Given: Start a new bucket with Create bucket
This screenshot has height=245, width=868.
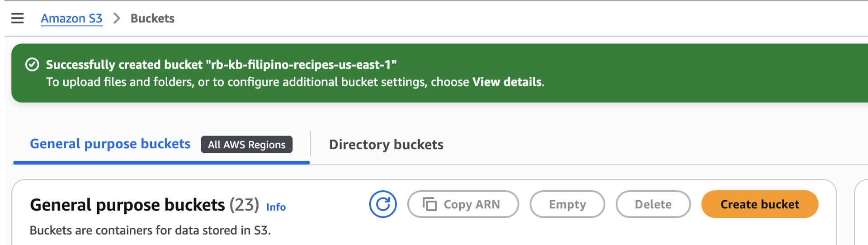Looking at the screenshot, I should point(759,204).
